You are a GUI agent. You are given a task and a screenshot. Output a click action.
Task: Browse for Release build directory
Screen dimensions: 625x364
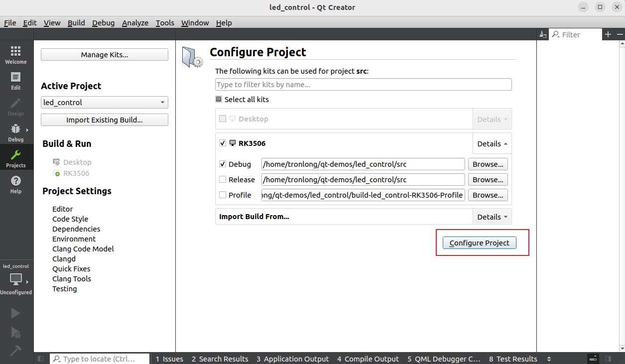(x=488, y=179)
